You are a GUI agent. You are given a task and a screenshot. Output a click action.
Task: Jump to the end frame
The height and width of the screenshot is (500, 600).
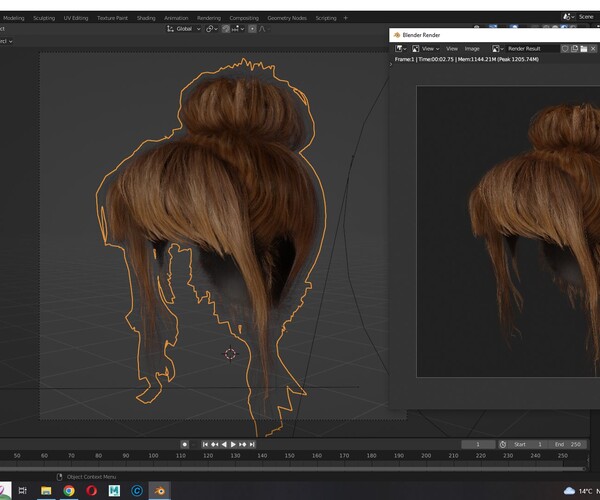tap(252, 444)
